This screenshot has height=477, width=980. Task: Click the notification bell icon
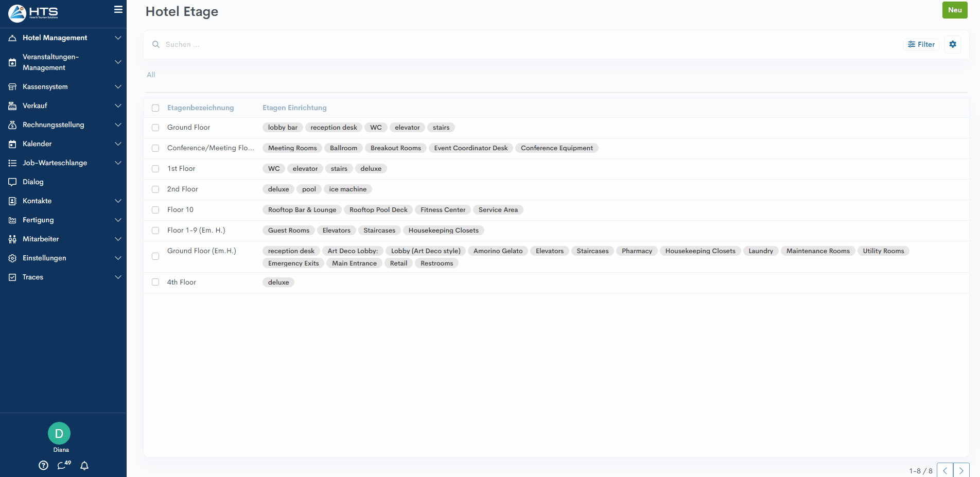pos(84,465)
